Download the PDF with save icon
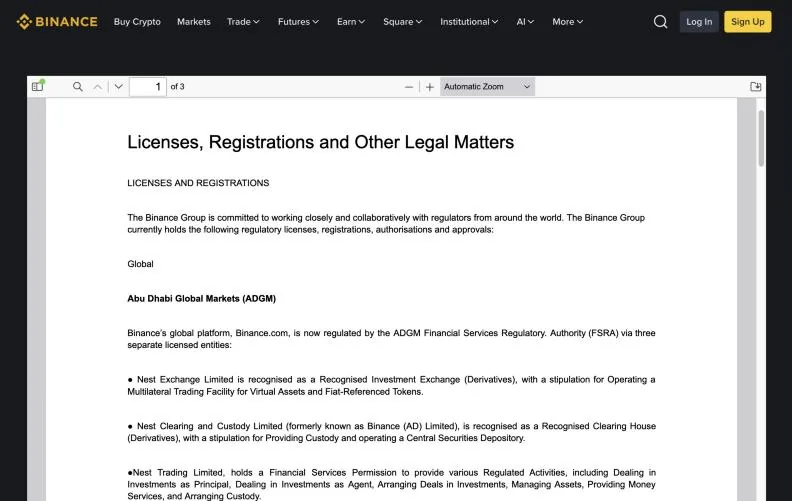 756,86
